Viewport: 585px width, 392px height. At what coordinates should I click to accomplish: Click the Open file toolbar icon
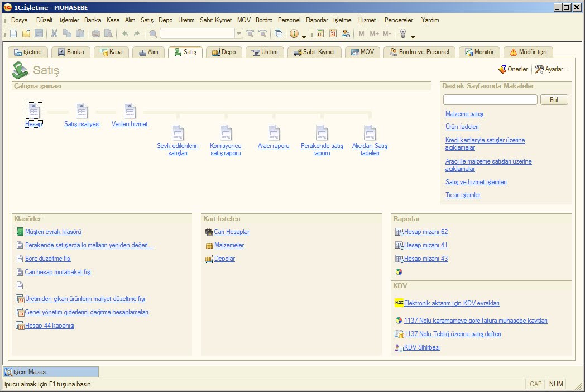26,34
